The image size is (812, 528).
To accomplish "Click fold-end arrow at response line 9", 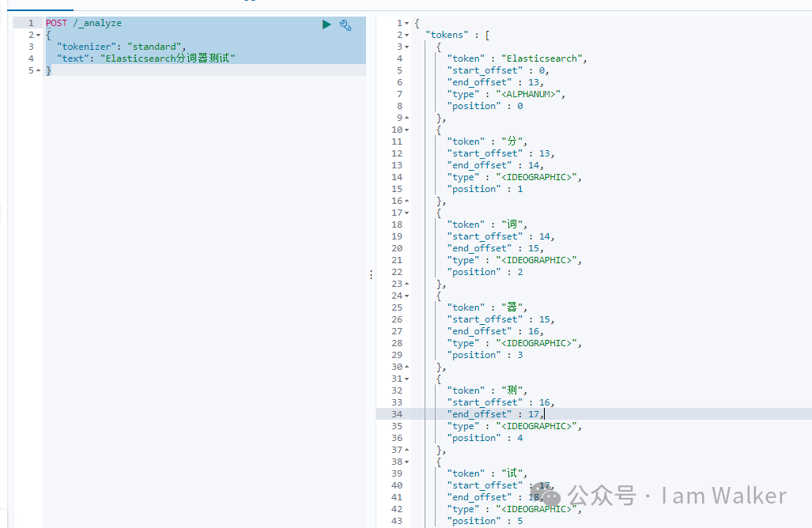I will click(407, 118).
